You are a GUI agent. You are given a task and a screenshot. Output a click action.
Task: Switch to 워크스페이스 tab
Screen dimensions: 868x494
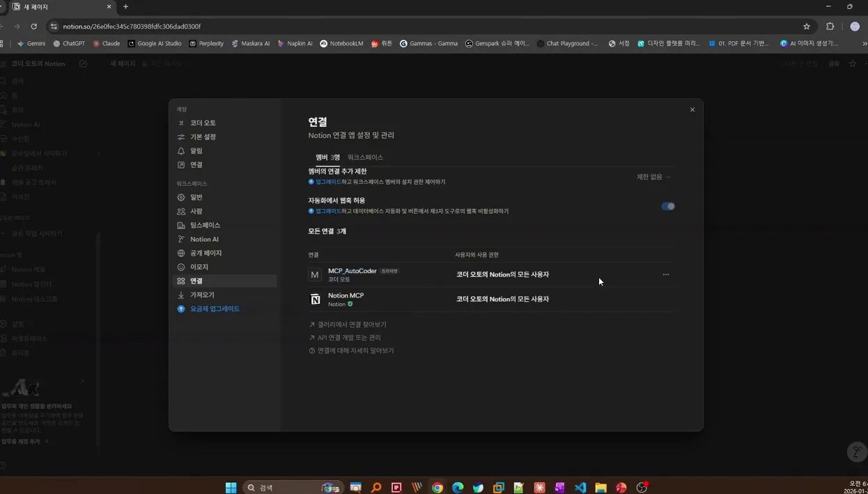(x=365, y=157)
